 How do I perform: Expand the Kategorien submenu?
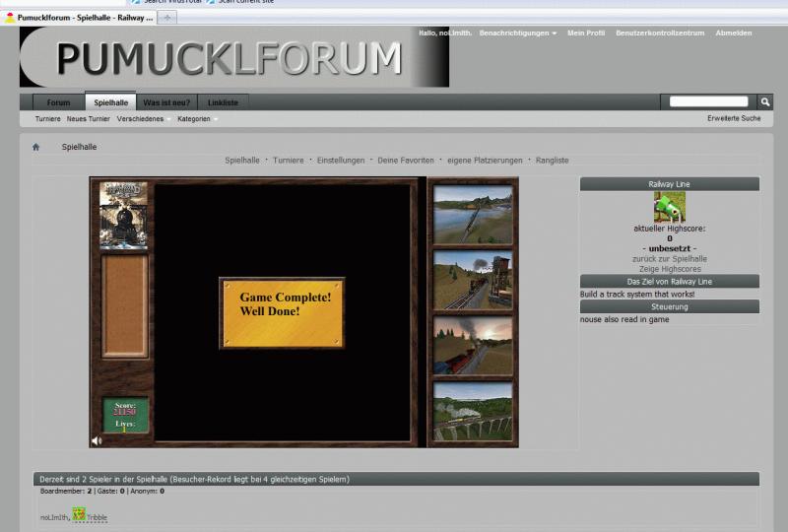[x=197, y=119]
